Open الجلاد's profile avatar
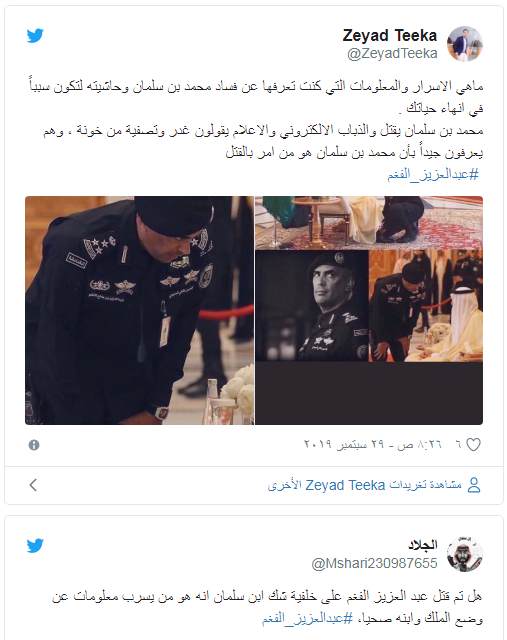 tap(465, 554)
